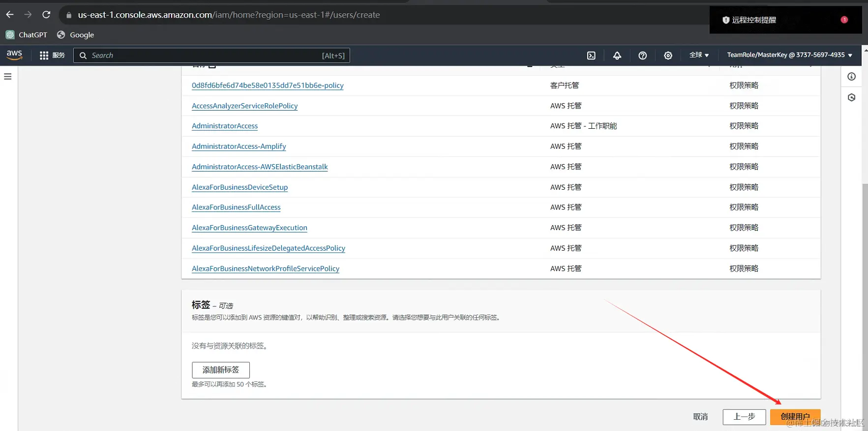The image size is (868, 431).
Task: Click 权限策略 in the AdministratorAccess row
Action: (744, 126)
